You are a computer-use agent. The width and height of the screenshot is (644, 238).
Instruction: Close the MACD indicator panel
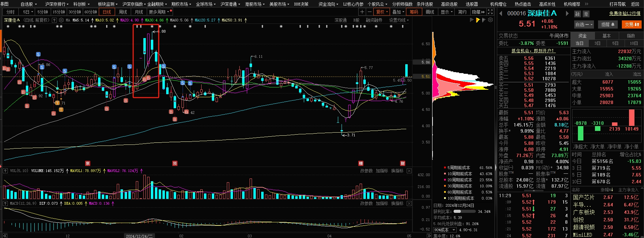(409, 203)
